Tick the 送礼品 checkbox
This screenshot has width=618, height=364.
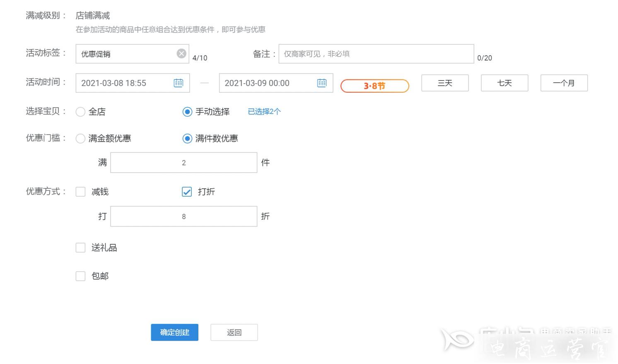click(80, 248)
